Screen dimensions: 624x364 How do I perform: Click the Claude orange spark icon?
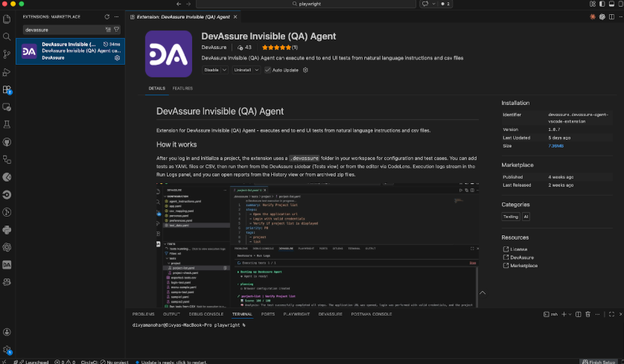(x=593, y=16)
